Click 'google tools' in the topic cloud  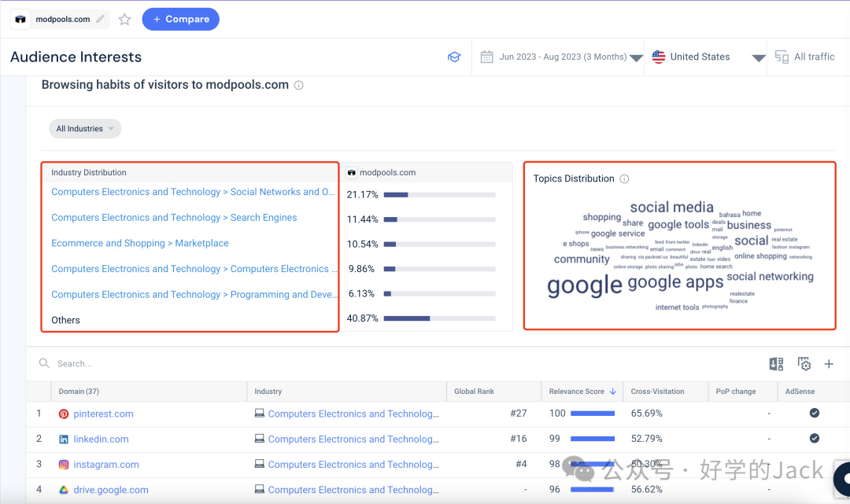[678, 224]
